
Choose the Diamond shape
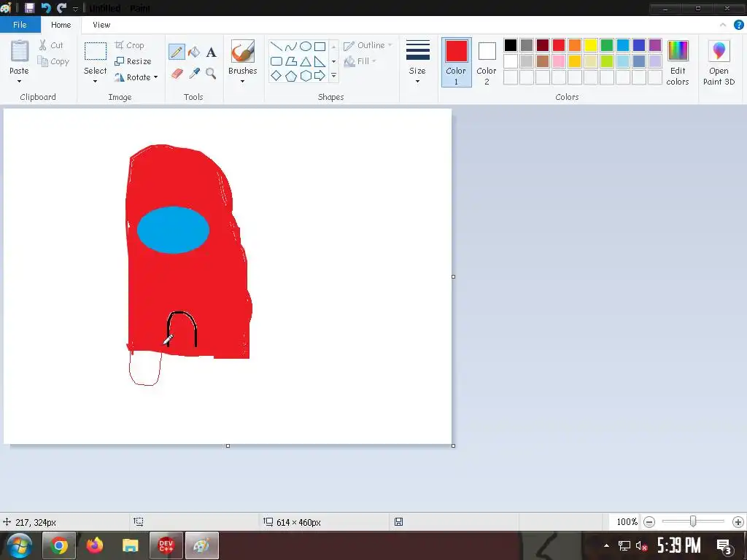click(276, 76)
